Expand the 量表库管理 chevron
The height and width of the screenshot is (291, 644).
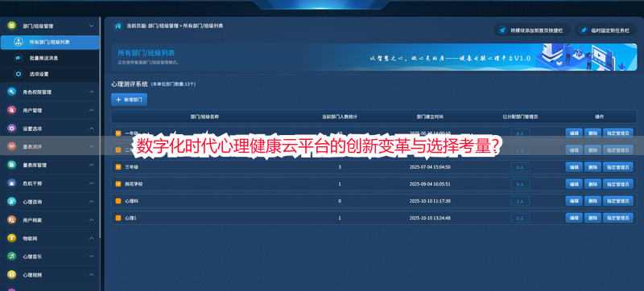click(92, 165)
